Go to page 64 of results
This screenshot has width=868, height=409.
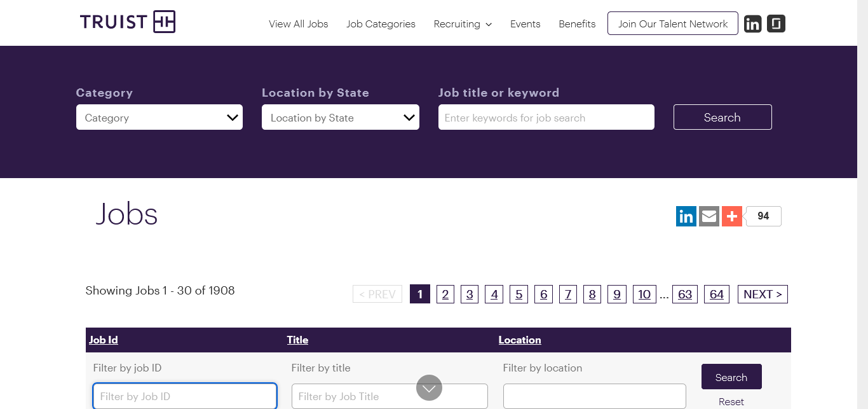716,294
